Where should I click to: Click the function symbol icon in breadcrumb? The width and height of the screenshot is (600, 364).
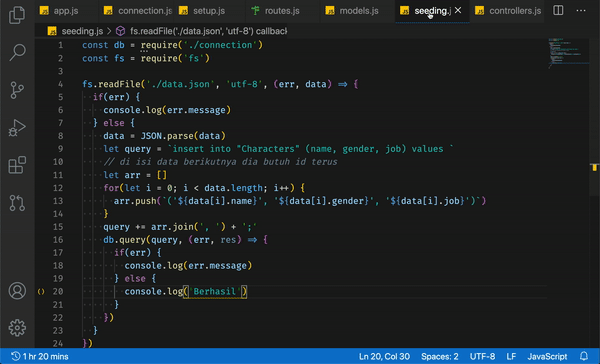[x=121, y=31]
